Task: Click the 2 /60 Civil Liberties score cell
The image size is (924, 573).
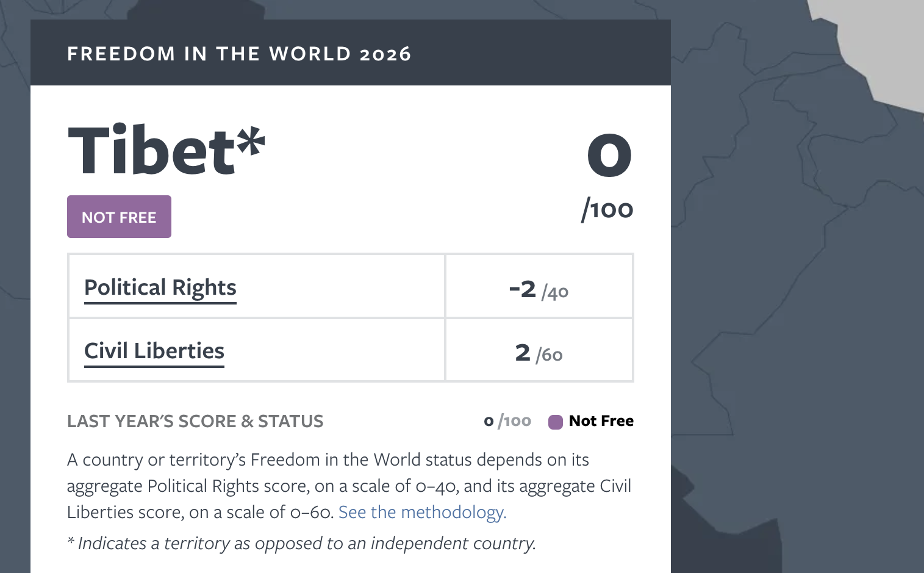Action: (539, 350)
